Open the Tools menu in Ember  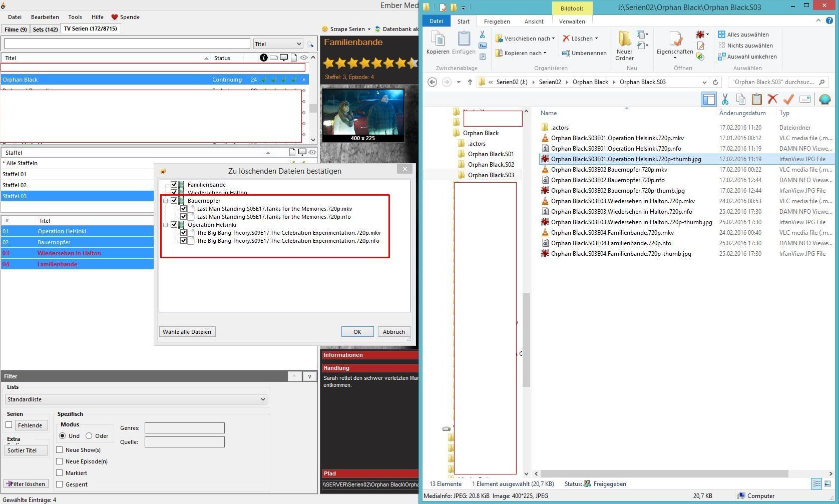(75, 17)
